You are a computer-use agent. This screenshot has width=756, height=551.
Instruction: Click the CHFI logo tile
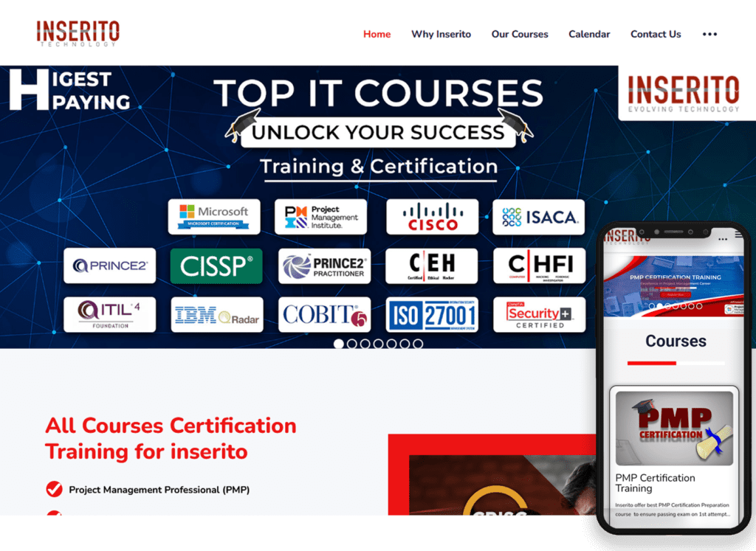540,266
